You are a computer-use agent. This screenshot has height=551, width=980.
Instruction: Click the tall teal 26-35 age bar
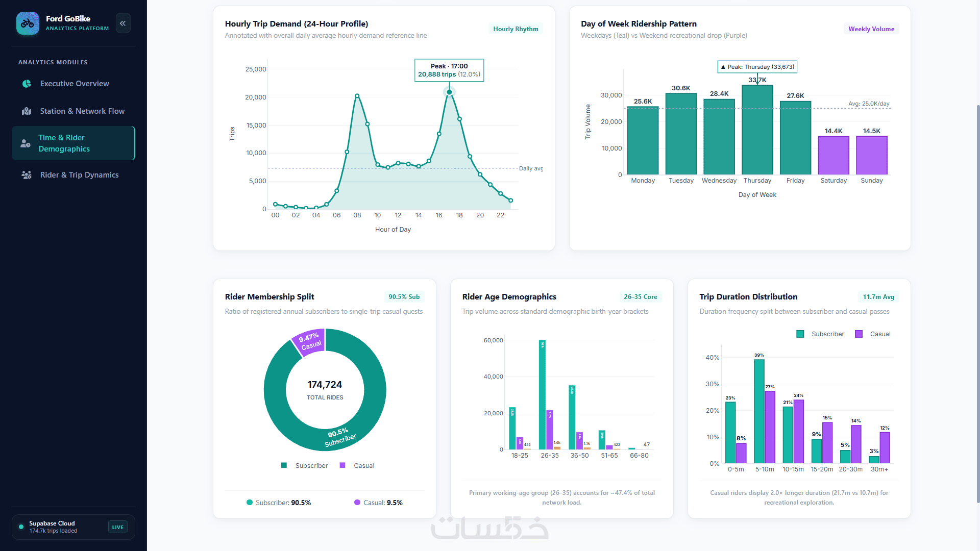point(542,395)
